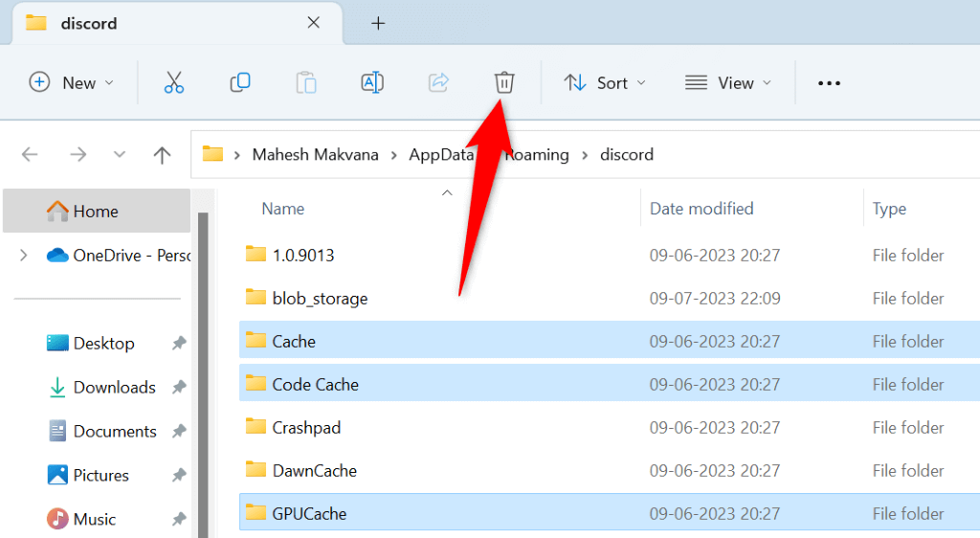Expand chevron after Mahesh Makvana breadcrumb
Screen dimensions: 980x538
click(x=393, y=155)
